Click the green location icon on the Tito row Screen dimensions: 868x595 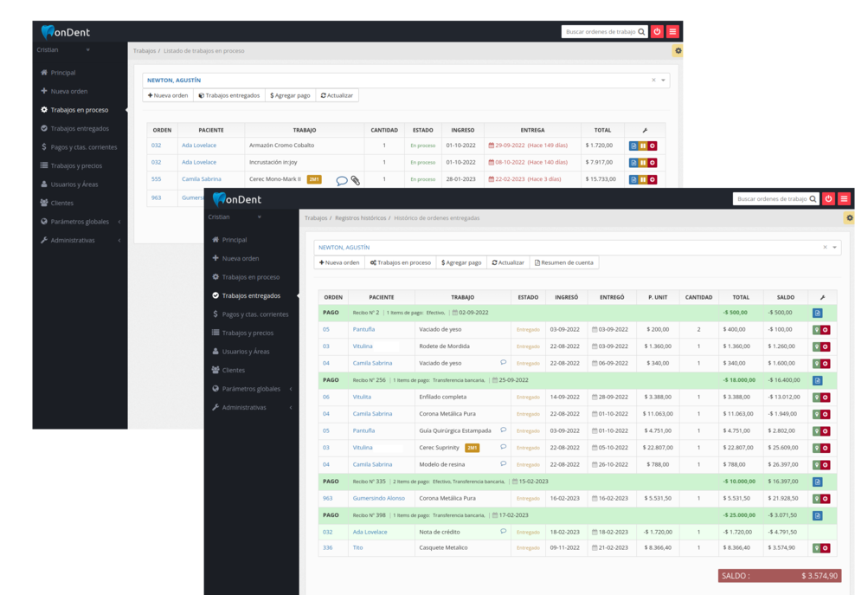pos(816,548)
